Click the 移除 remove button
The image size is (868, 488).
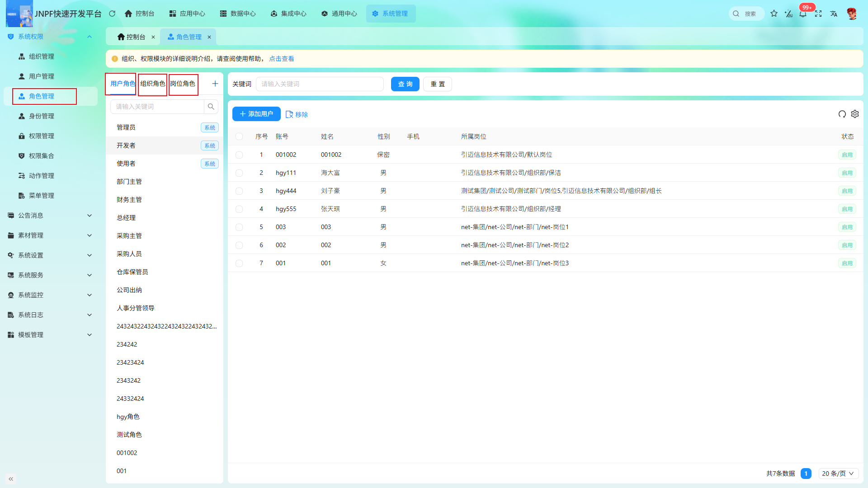click(x=297, y=114)
